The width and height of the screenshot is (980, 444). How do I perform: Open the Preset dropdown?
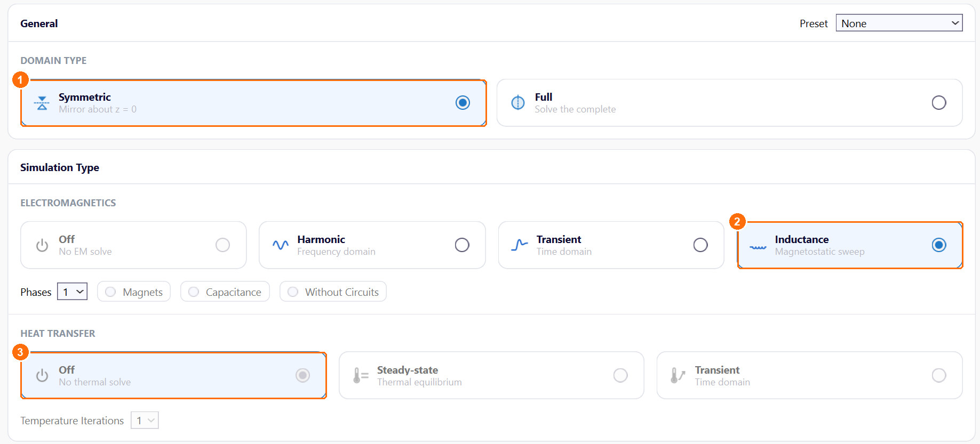tap(899, 23)
